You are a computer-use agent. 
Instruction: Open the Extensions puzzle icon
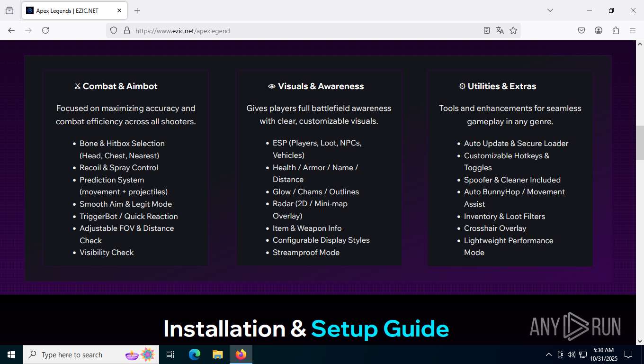coord(616,30)
